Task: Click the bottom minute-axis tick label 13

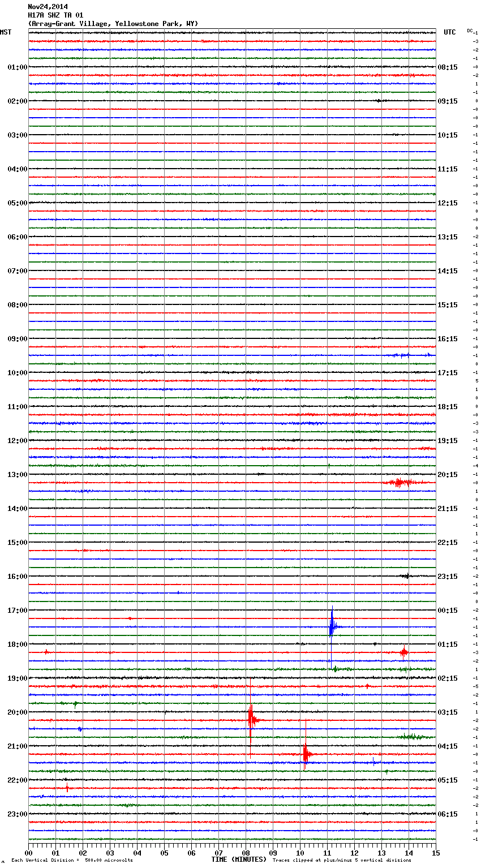Action: tap(381, 853)
